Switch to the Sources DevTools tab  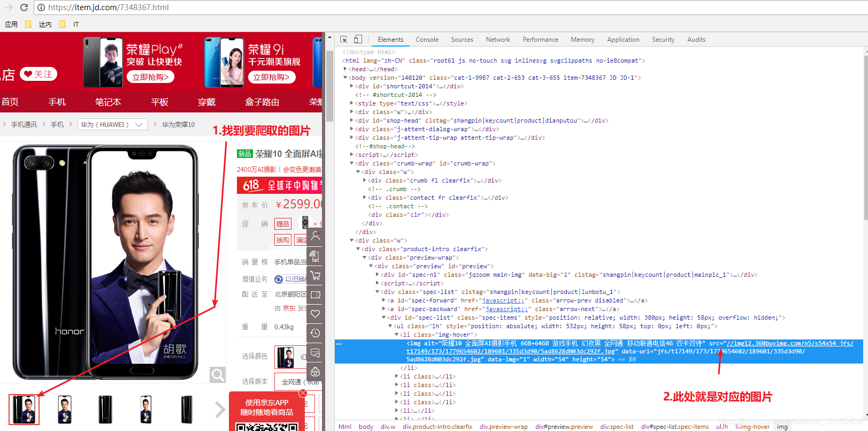pos(462,40)
